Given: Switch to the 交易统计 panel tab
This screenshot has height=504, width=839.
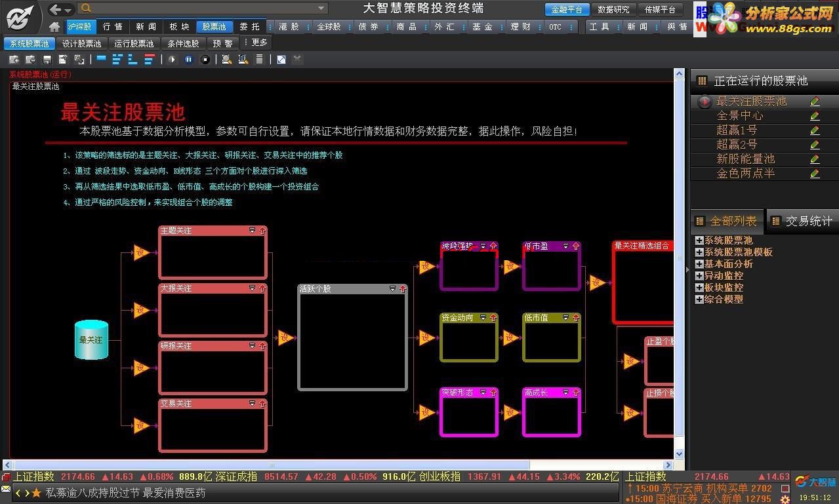Looking at the screenshot, I should [802, 222].
